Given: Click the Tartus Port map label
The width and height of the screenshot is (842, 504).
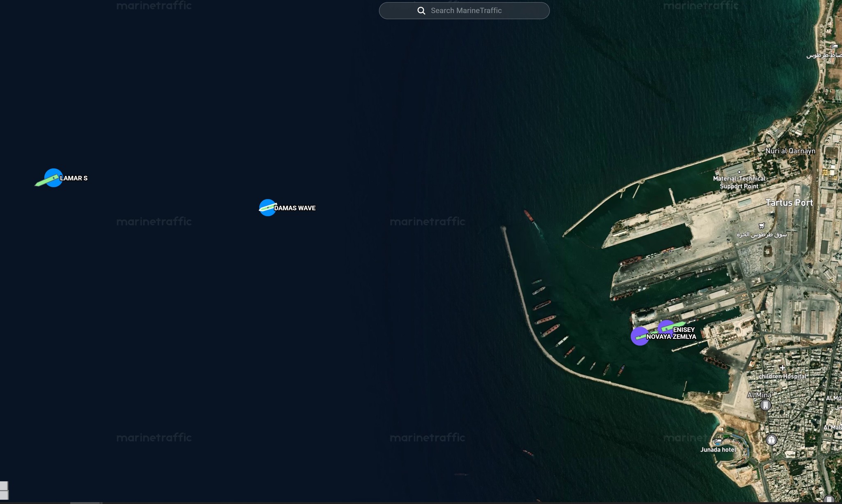Looking at the screenshot, I should click(789, 203).
